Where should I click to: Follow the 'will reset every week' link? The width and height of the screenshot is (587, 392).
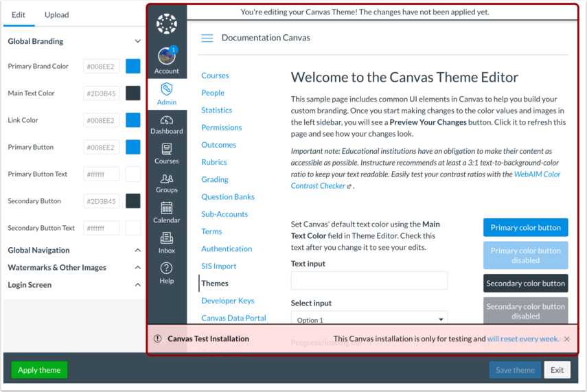click(x=523, y=339)
